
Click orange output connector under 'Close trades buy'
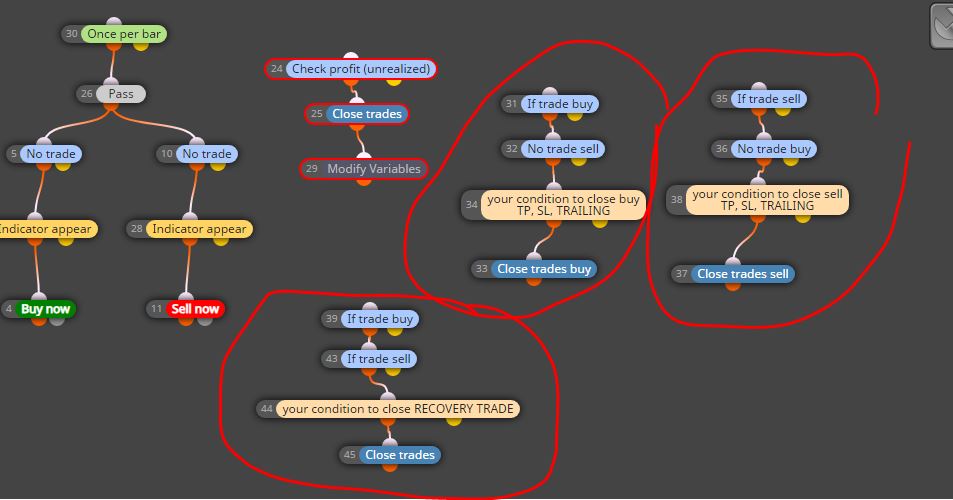pos(533,280)
